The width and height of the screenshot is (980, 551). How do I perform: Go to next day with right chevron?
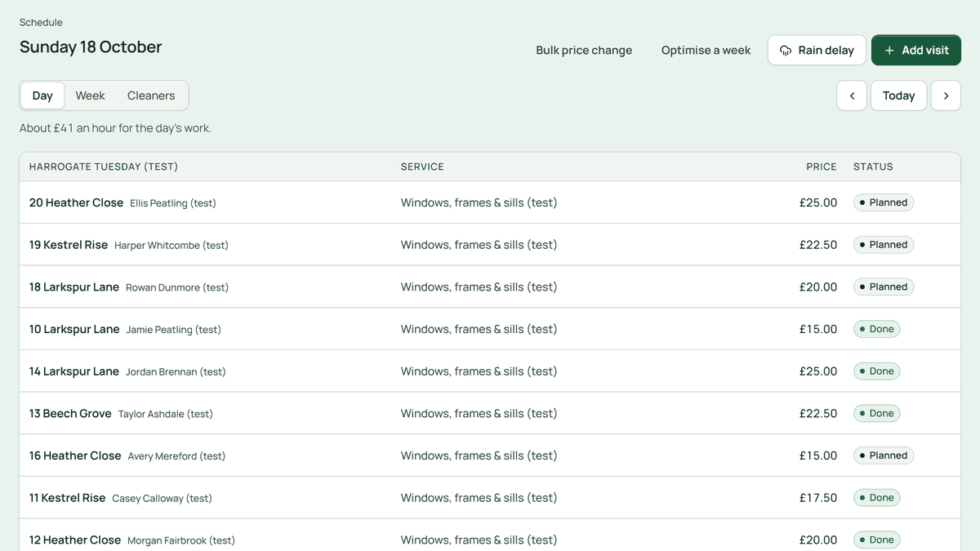coord(946,96)
